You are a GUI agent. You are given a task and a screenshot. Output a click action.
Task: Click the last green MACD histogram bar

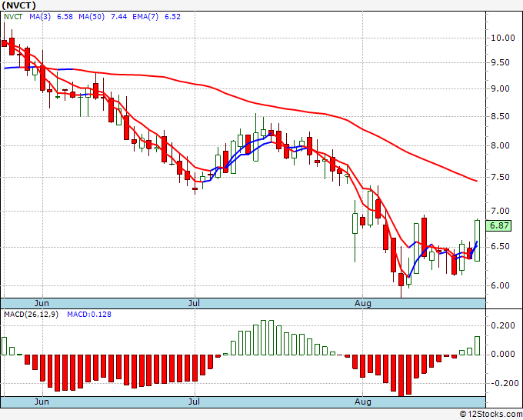coord(478,345)
